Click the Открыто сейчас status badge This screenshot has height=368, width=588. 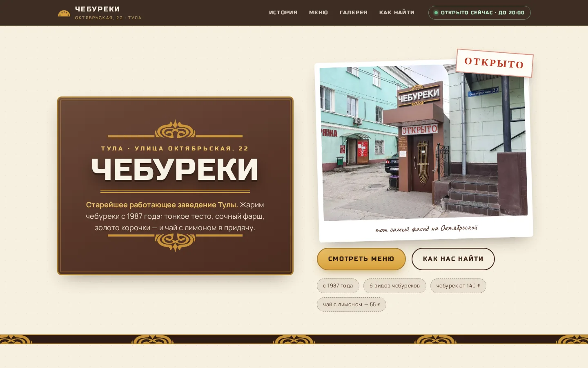click(479, 13)
